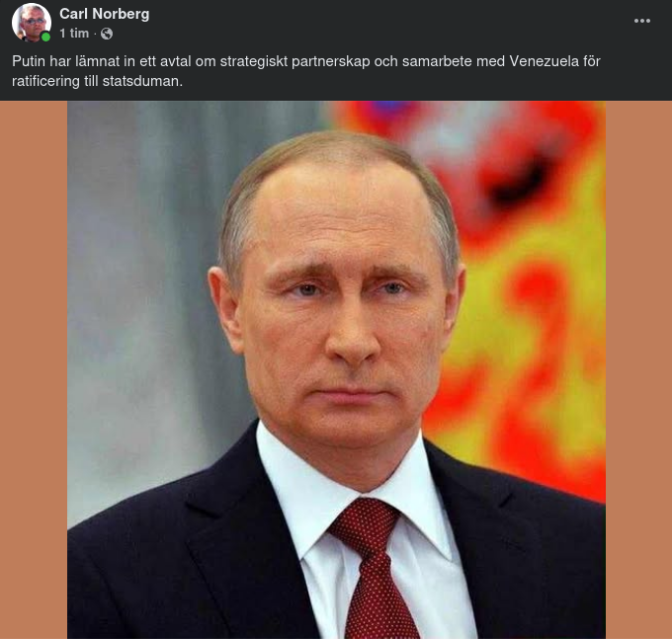The height and width of the screenshot is (639, 672).
Task: Click the globe public audience icon
Action: pos(107,34)
